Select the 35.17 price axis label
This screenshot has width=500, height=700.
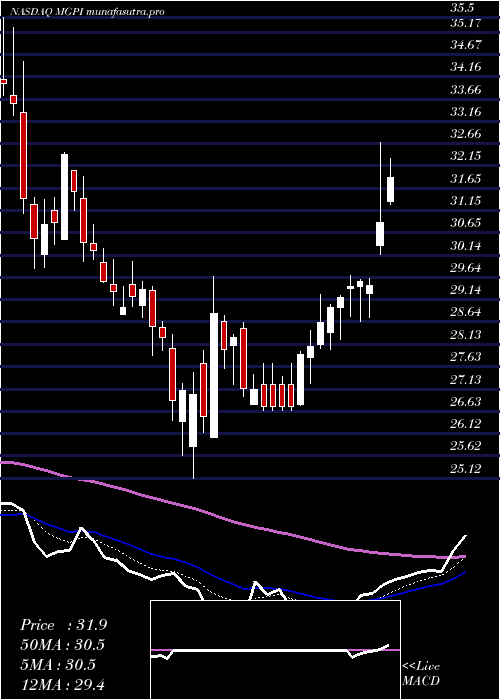coord(466,23)
